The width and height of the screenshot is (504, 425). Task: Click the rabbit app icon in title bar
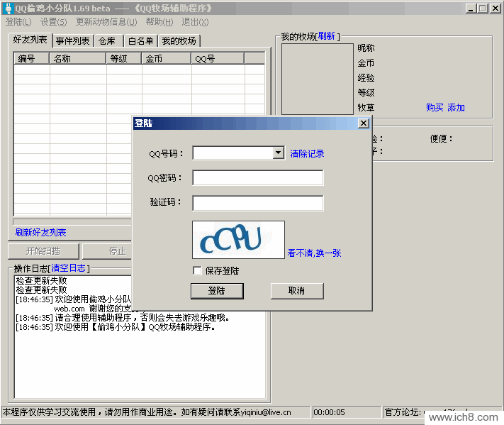8,8
